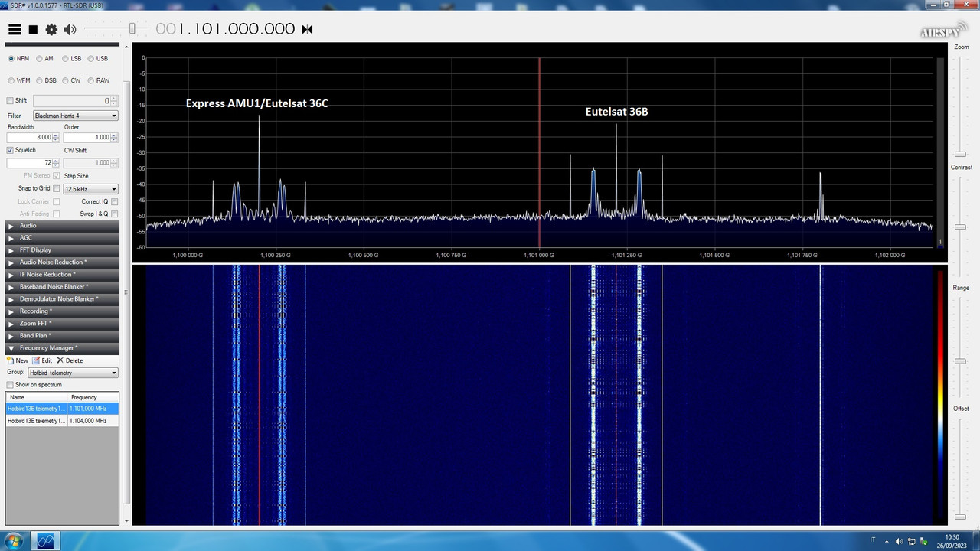Open the system volume tray icon
The image size is (980, 551).
(x=900, y=541)
